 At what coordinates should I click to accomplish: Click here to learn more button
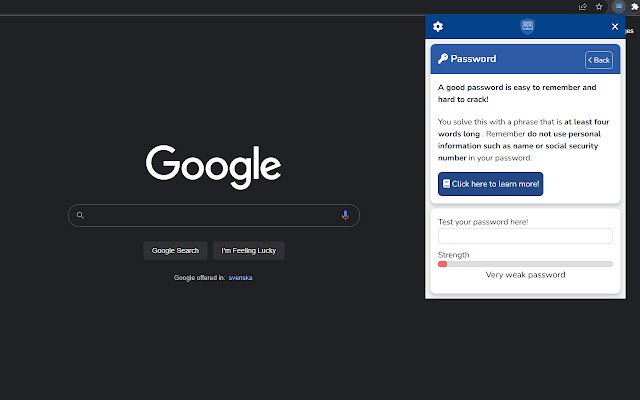(x=490, y=184)
